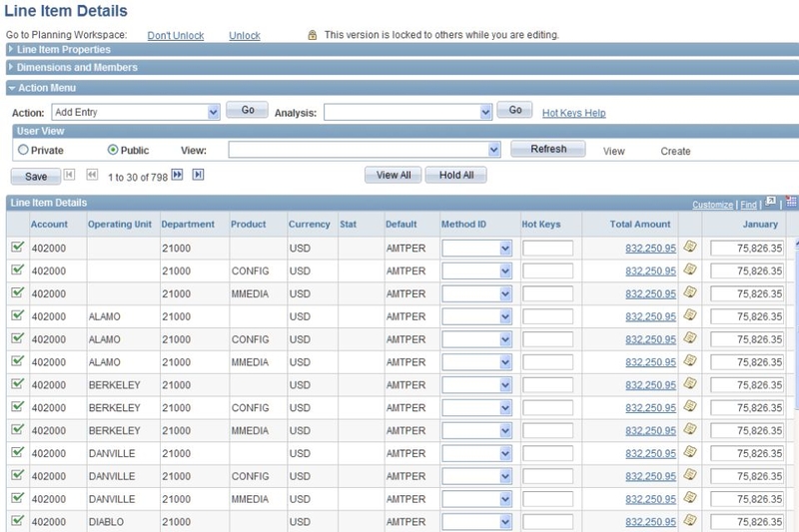Screen dimensions: 799x532
Task: Sort by the Operating Unit column header
Action: (x=120, y=224)
